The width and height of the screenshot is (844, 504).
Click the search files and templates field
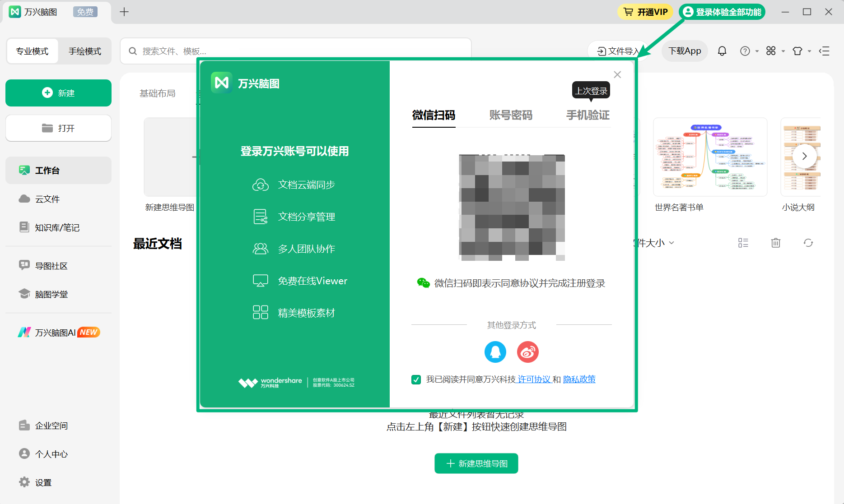coord(296,51)
